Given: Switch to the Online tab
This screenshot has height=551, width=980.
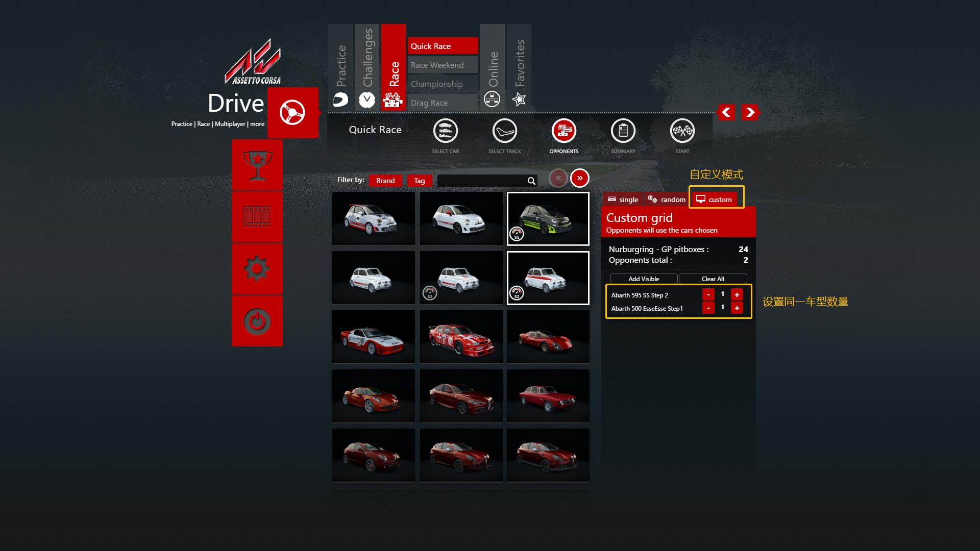Looking at the screenshot, I should click(493, 67).
